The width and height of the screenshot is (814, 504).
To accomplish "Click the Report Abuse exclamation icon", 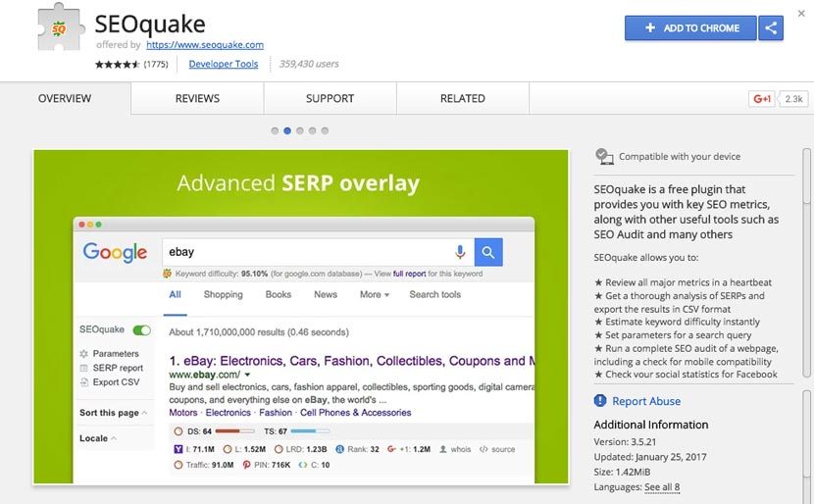I will [599, 401].
